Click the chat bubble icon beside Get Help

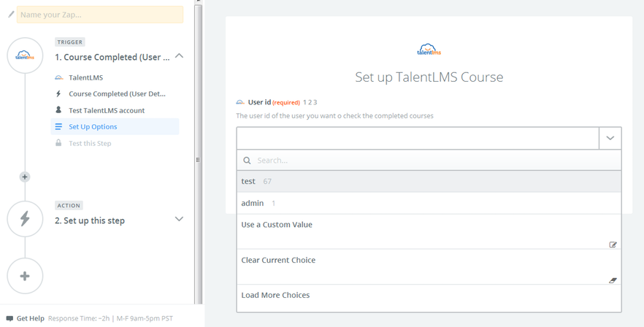pyautogui.click(x=10, y=318)
